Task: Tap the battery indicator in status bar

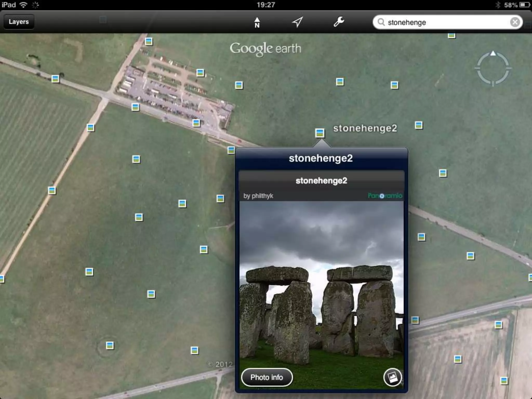Action: (524, 5)
